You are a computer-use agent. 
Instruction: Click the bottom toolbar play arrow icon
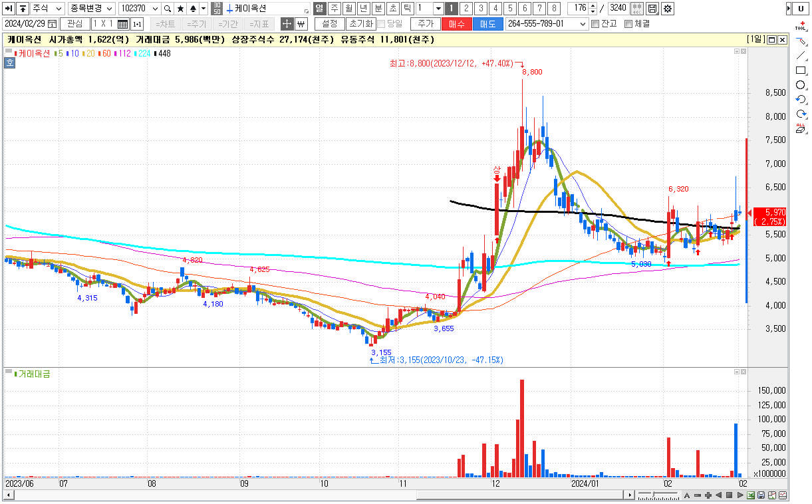point(740,495)
